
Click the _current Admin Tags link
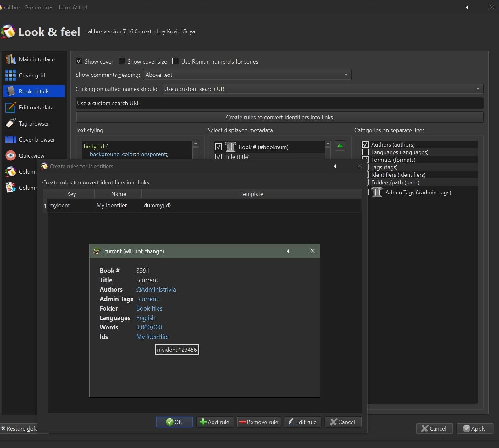(147, 299)
